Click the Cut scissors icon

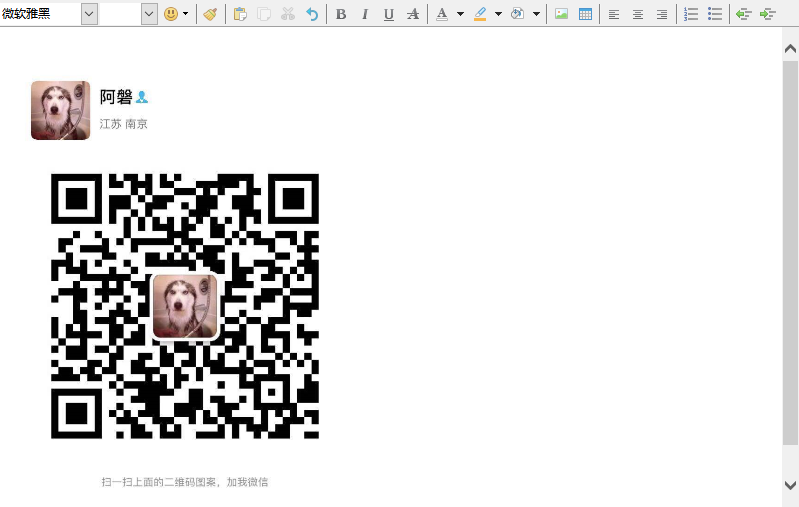(x=288, y=14)
